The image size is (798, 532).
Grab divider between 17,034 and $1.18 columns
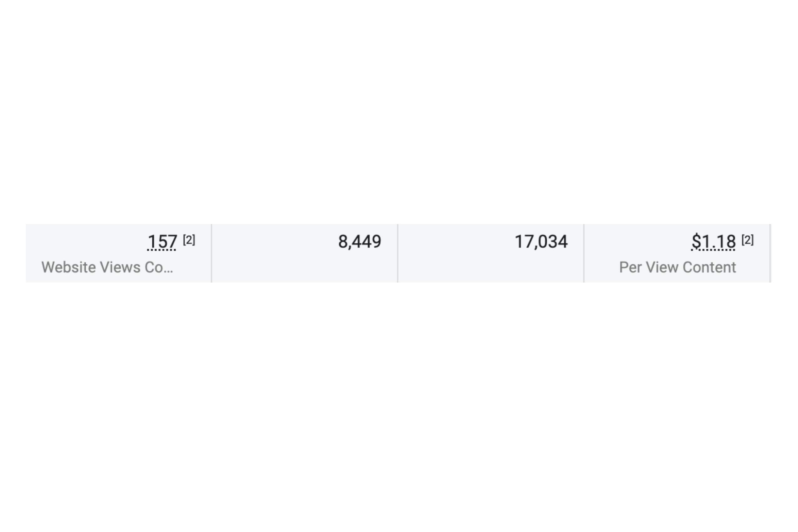point(584,253)
